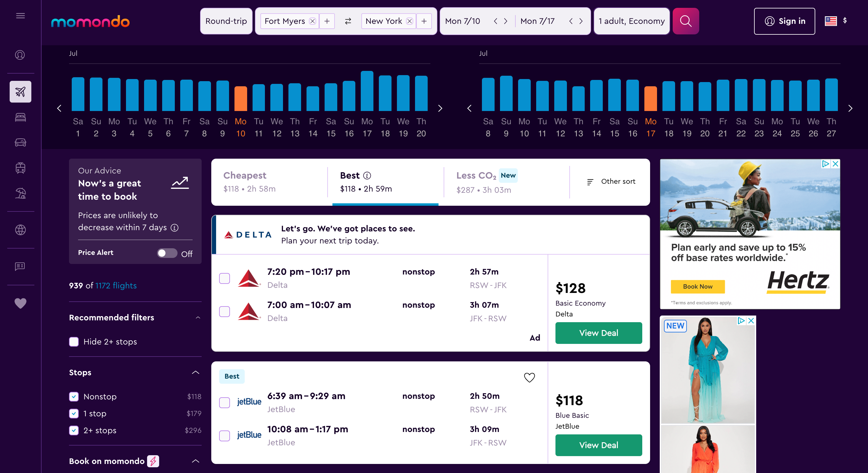Go to previous departure date
This screenshot has width=868, height=473.
coord(495,21)
